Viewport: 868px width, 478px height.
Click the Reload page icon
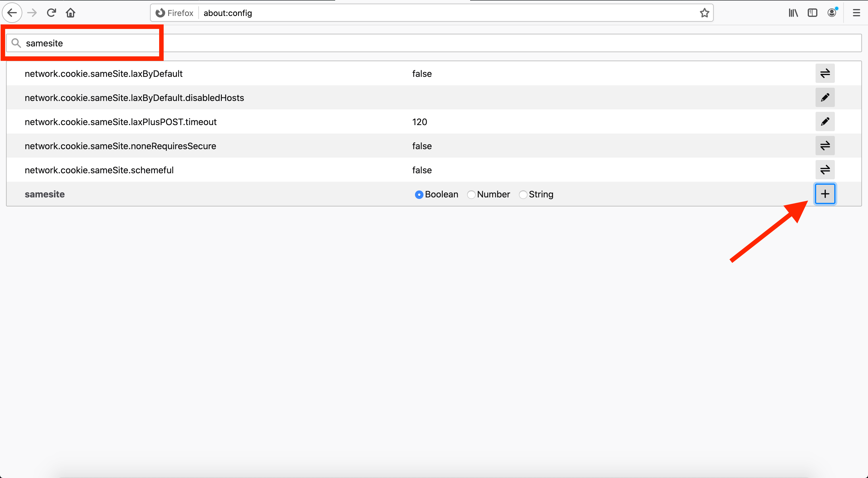tap(51, 13)
